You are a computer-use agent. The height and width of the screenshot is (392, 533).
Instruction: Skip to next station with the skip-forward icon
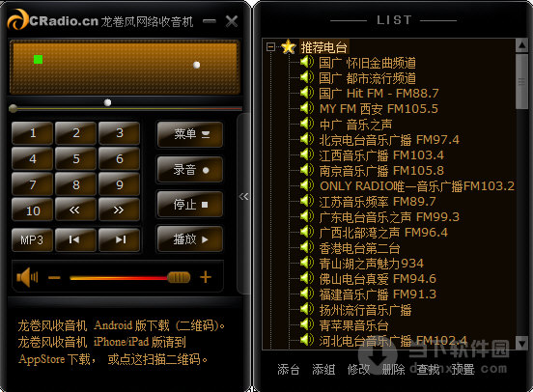tap(119, 239)
